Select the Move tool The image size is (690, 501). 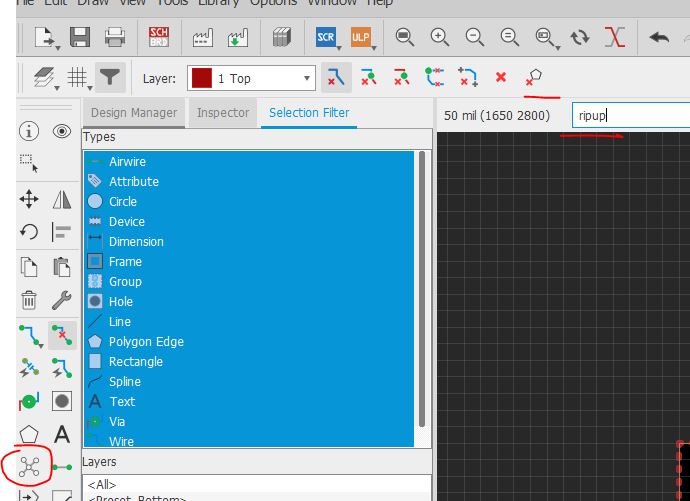point(29,200)
